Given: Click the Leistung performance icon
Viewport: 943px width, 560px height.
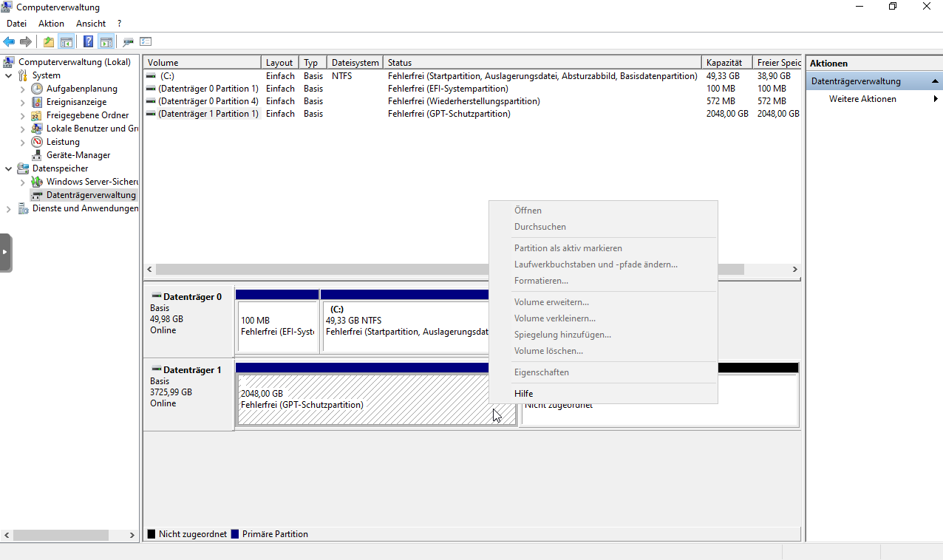Looking at the screenshot, I should pos(37,142).
